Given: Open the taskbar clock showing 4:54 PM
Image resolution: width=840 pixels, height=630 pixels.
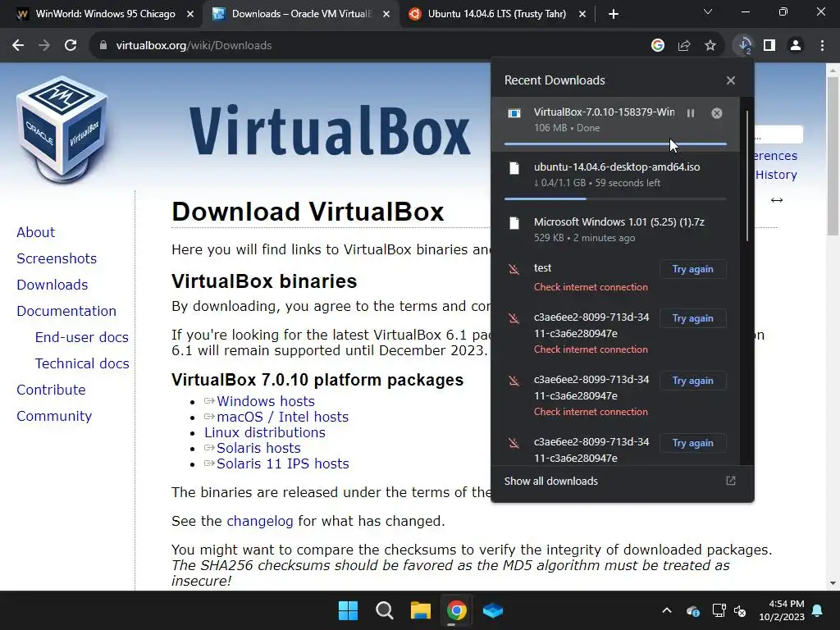Looking at the screenshot, I should click(782, 610).
